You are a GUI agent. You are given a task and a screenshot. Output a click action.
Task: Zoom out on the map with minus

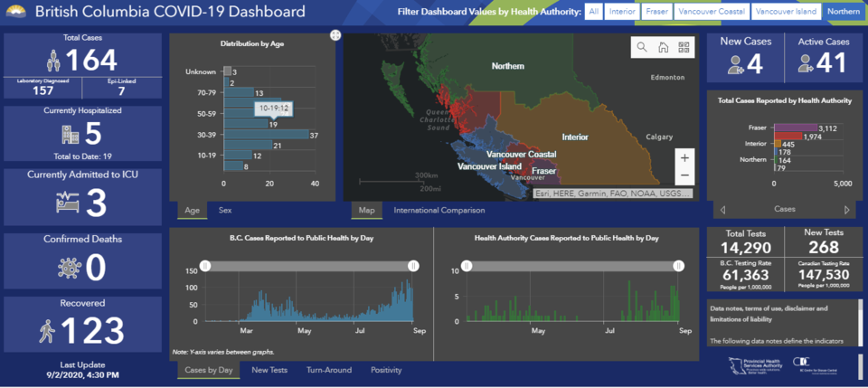684,175
